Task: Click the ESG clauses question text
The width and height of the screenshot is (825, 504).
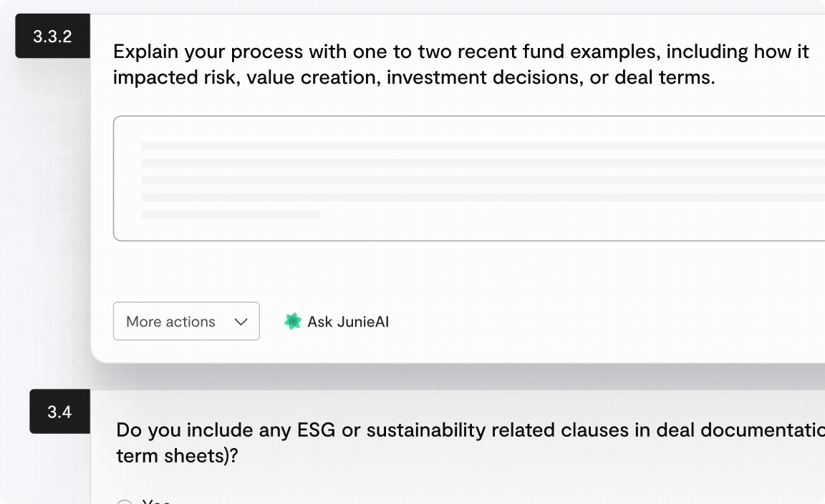Action: click(x=470, y=430)
